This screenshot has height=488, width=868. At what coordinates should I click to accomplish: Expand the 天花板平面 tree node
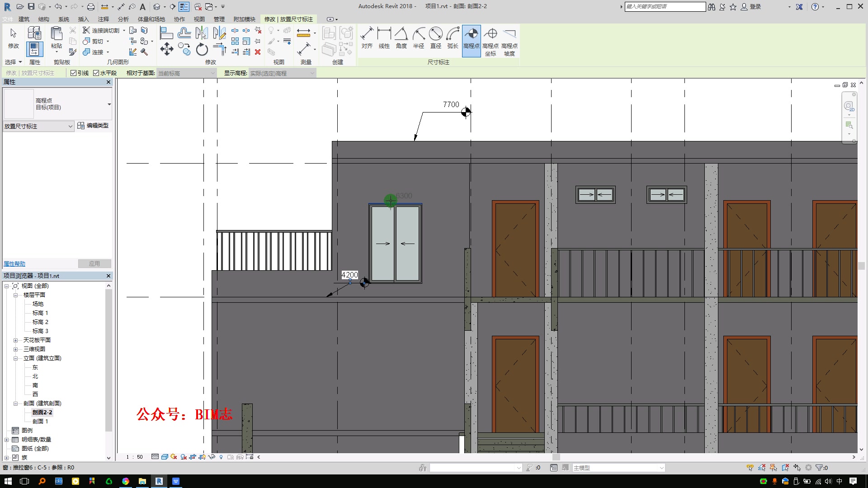click(15, 340)
